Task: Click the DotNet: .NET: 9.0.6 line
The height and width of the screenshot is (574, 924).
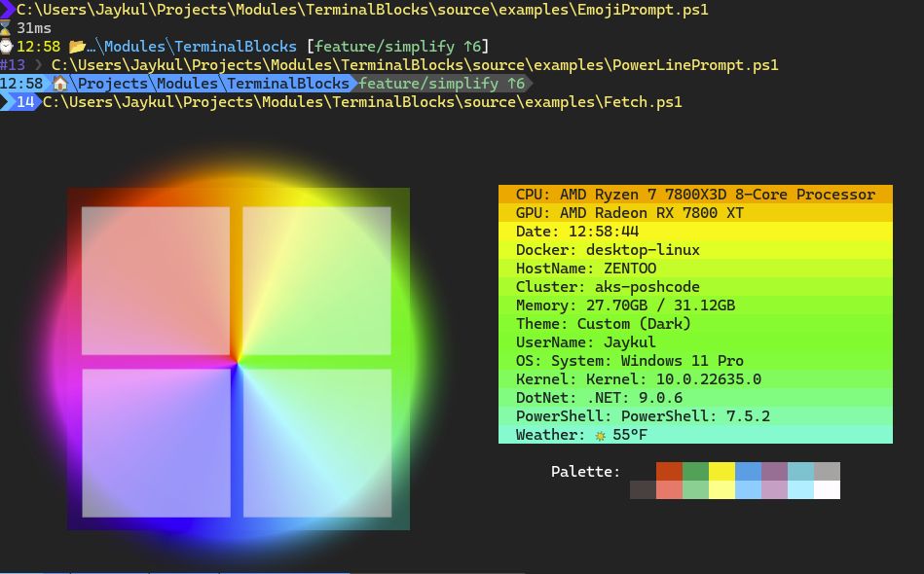Action: pyautogui.click(x=695, y=397)
